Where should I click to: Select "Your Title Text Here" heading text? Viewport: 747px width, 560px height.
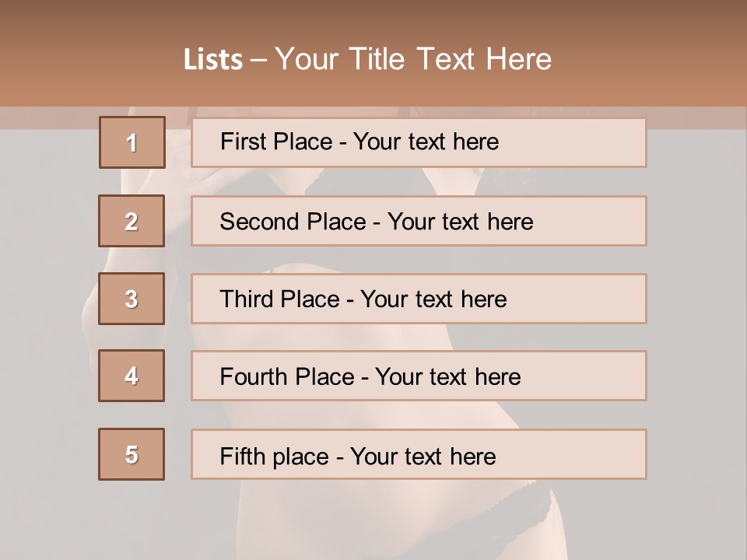(413, 59)
